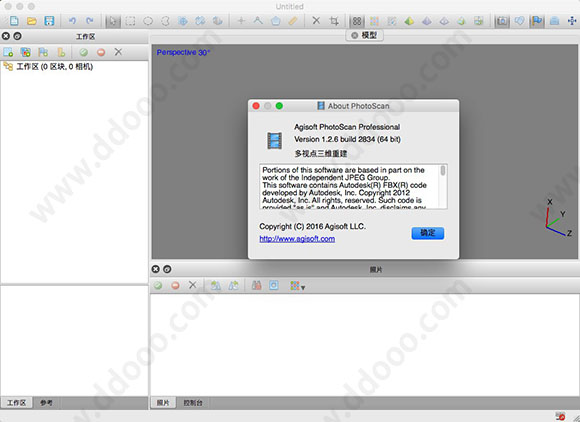
Task: Redo the last undone action
Action: (x=90, y=21)
